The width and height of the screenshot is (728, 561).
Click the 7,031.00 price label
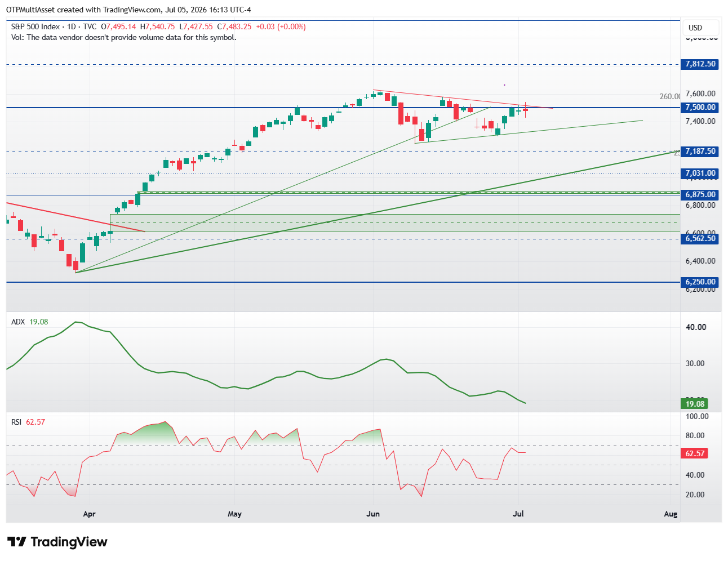click(700, 173)
